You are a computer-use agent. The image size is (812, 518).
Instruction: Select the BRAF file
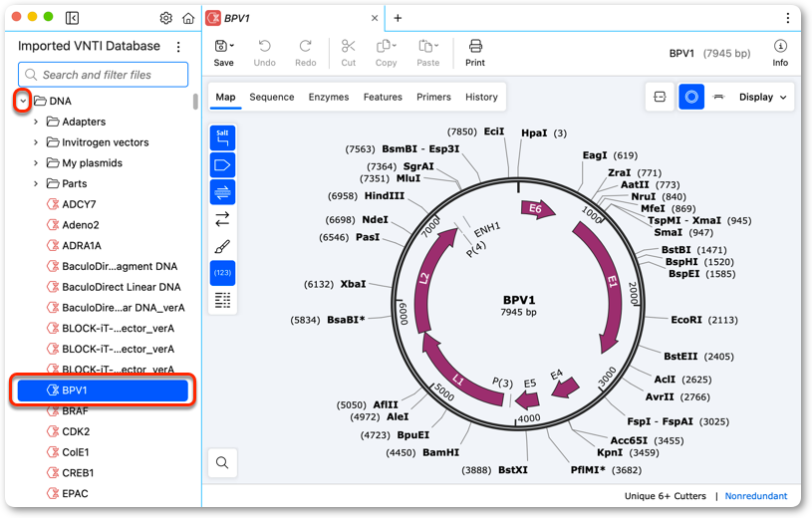(68, 411)
